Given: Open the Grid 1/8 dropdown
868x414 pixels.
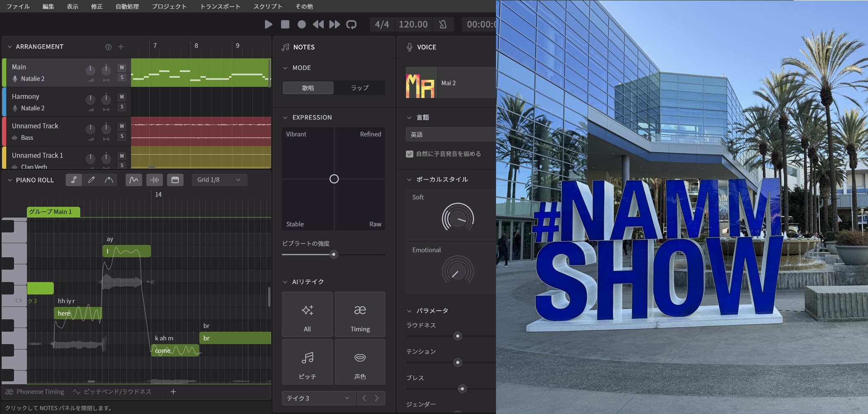Looking at the screenshot, I should pos(219,180).
